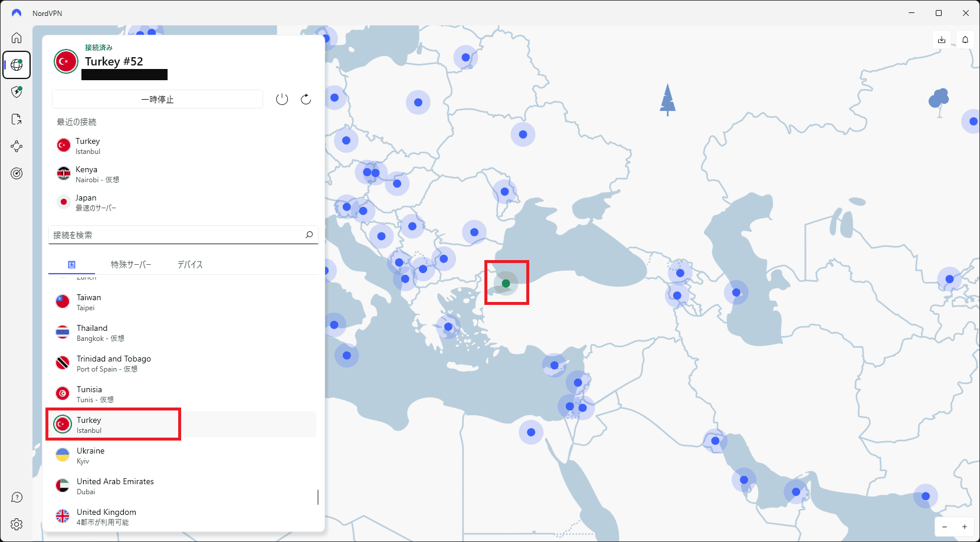The image size is (980, 542).
Task: Select Ukraine Kyiv in country list
Action: (183, 455)
